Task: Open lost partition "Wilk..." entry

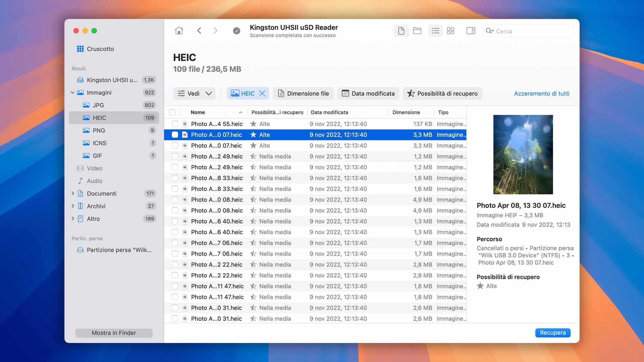Action: click(x=114, y=250)
